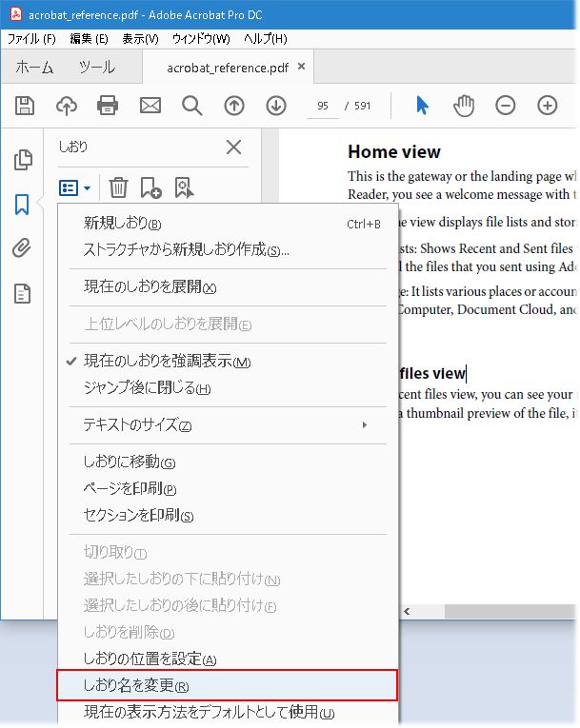Choose 新規しおり(B) from the menu
Screen dimensions: 580x728
tap(228, 224)
